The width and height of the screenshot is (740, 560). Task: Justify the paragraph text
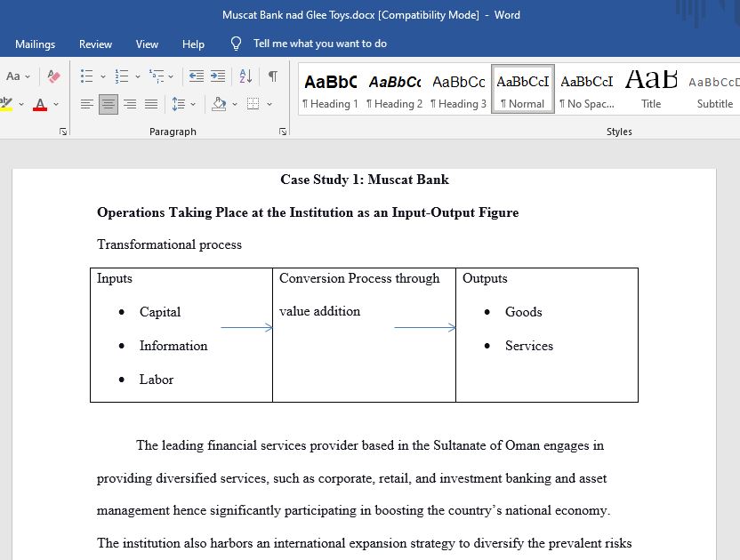pyautogui.click(x=151, y=104)
